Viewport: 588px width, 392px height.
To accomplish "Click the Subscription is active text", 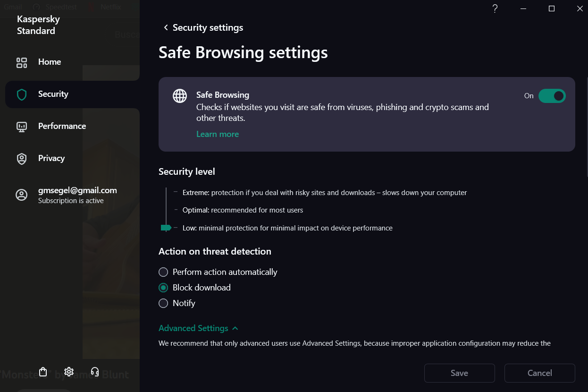I will 71,201.
